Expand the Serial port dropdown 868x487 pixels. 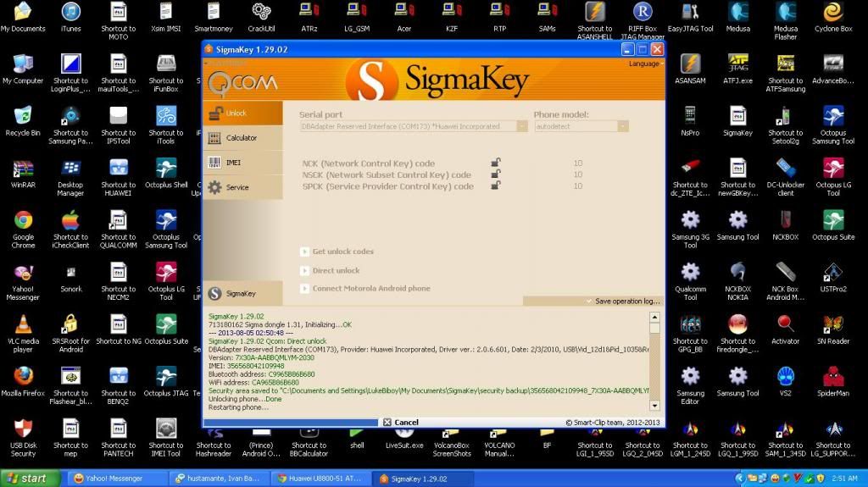[x=521, y=126]
